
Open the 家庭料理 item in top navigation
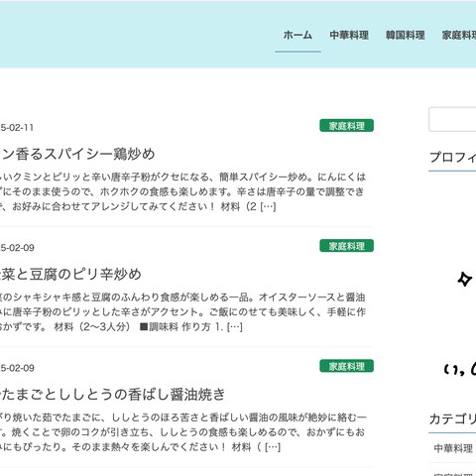click(459, 35)
